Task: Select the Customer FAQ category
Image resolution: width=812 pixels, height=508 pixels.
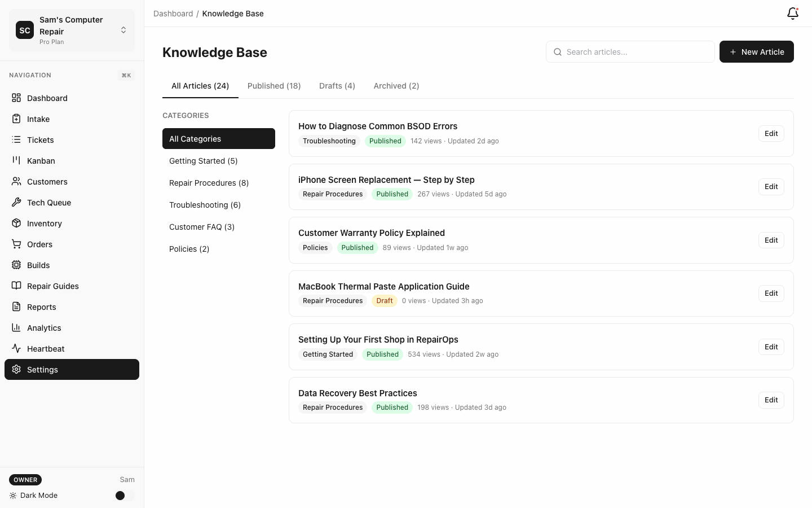Action: click(202, 227)
